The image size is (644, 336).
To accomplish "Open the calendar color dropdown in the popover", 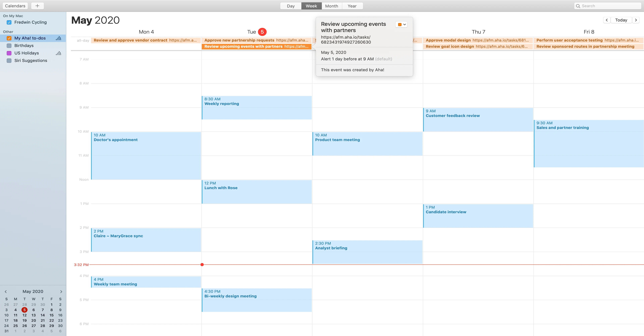I will tap(404, 24).
